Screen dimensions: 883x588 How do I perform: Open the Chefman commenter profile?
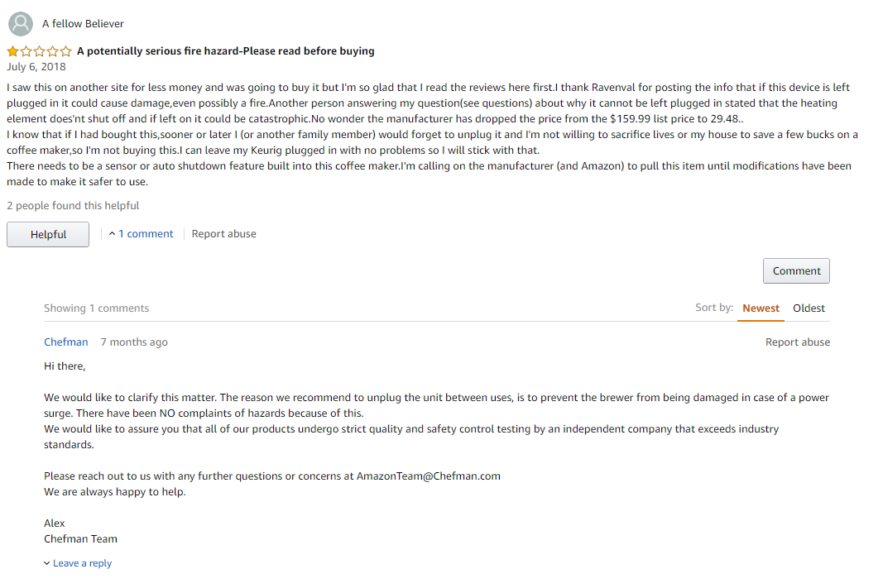[66, 342]
